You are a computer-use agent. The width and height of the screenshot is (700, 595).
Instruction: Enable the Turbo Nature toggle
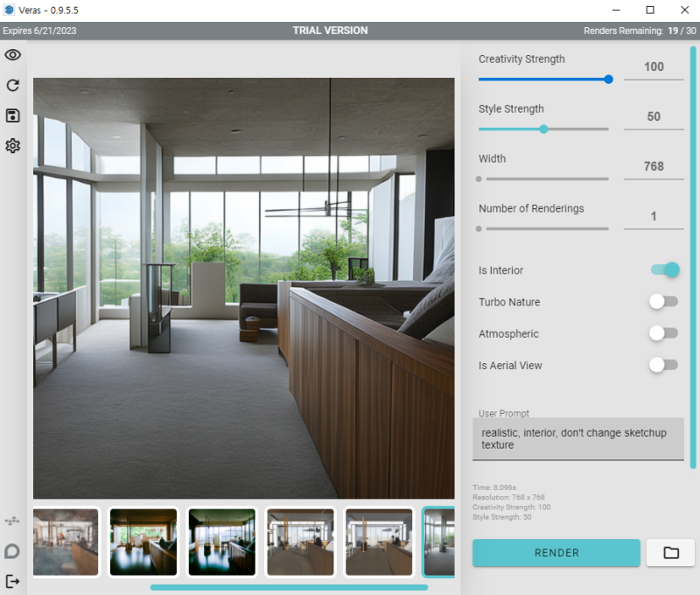click(663, 301)
